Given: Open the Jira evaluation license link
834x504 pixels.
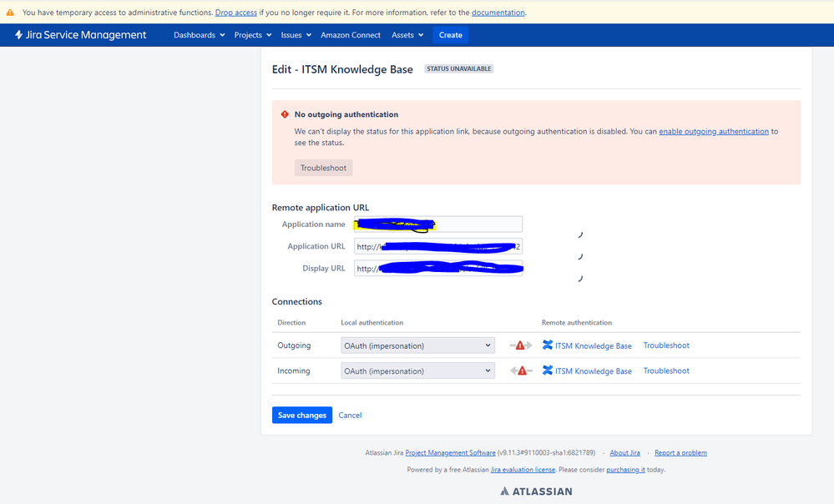Looking at the screenshot, I should [x=523, y=470].
